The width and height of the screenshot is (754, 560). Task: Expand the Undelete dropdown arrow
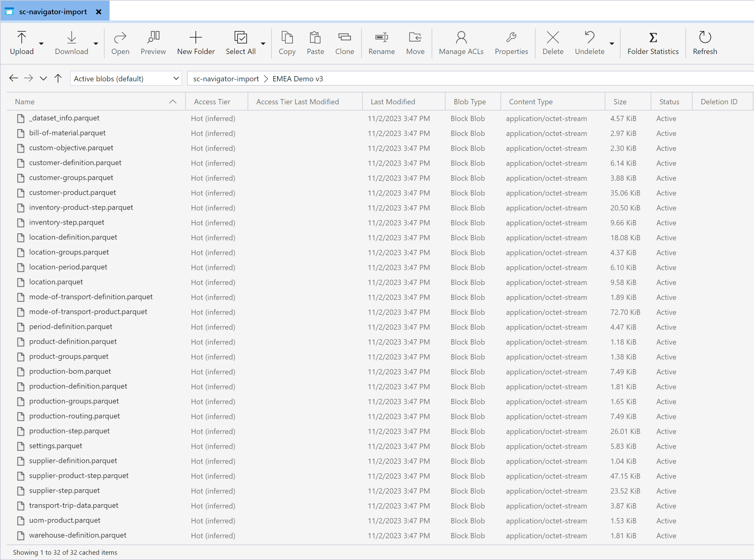point(612,44)
